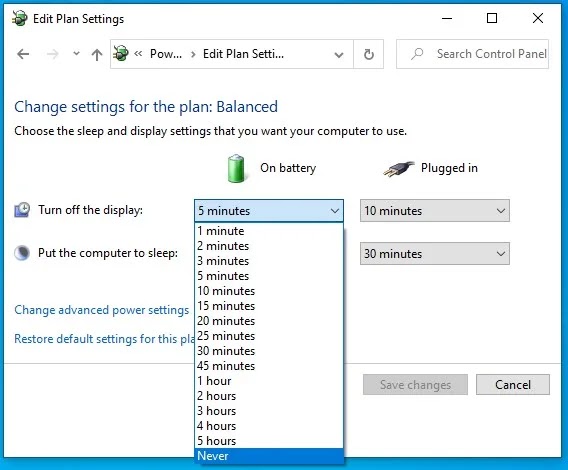Click the 'Plugged in' column label
Image resolution: width=568 pixels, height=470 pixels.
(449, 168)
